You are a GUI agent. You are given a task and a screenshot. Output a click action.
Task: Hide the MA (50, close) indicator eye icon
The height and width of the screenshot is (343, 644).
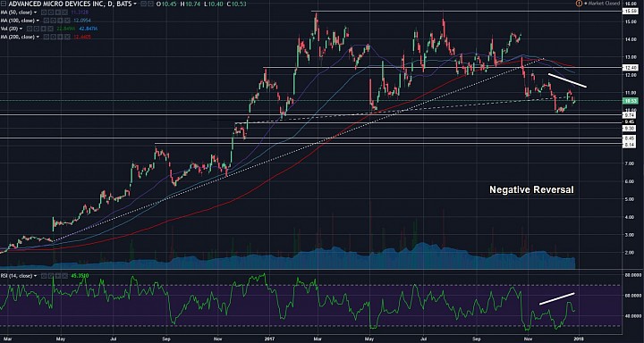[x=44, y=13]
